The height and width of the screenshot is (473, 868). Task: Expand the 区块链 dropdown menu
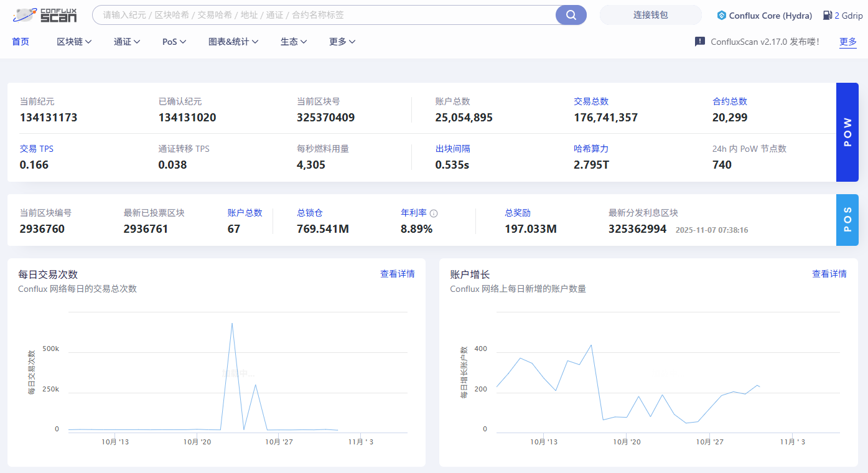(74, 42)
